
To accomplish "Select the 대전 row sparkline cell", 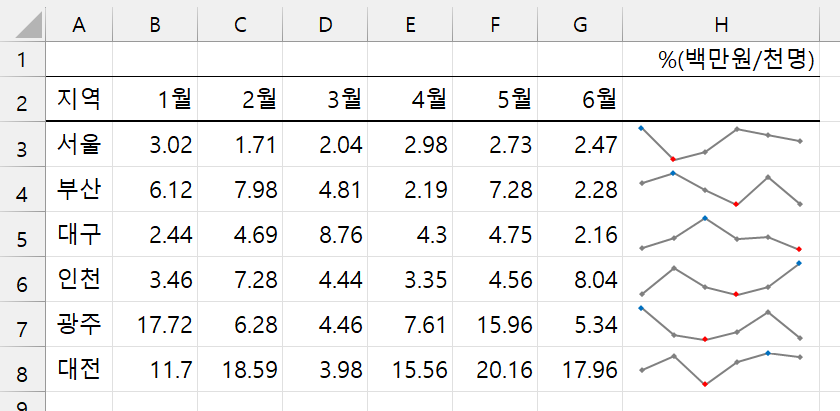I will [x=721, y=370].
